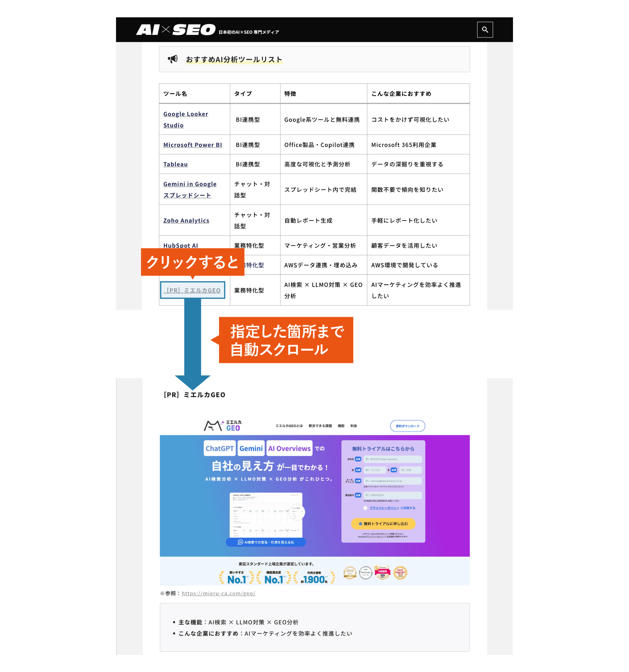Click the [PR] ミエルカGEO table link
This screenshot has height=672, width=629.
point(193,290)
